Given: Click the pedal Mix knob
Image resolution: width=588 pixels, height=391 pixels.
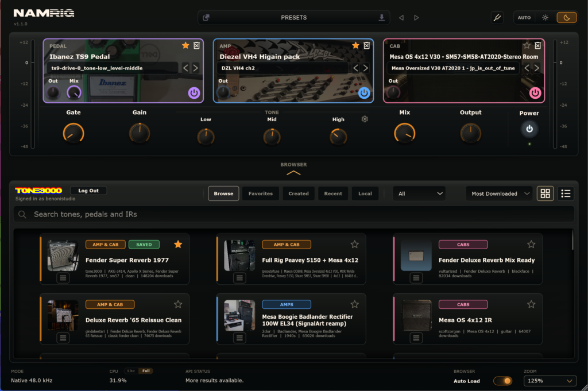Looking at the screenshot, I should [74, 92].
